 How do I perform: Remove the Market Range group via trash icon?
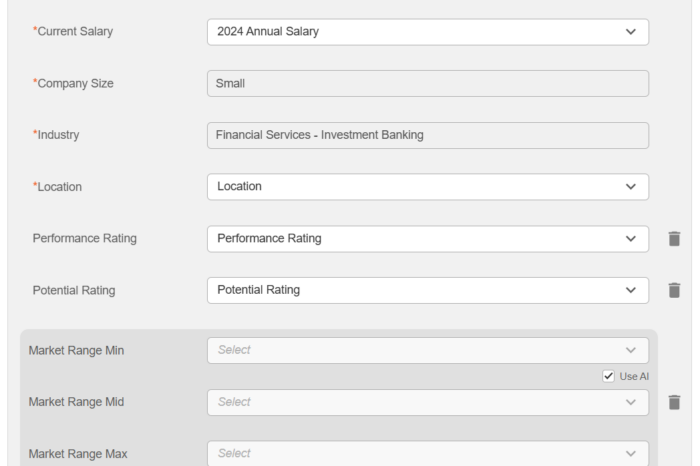point(674,402)
